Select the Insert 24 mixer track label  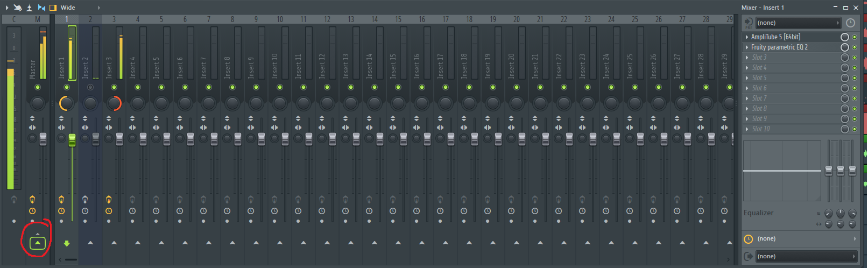point(606,65)
